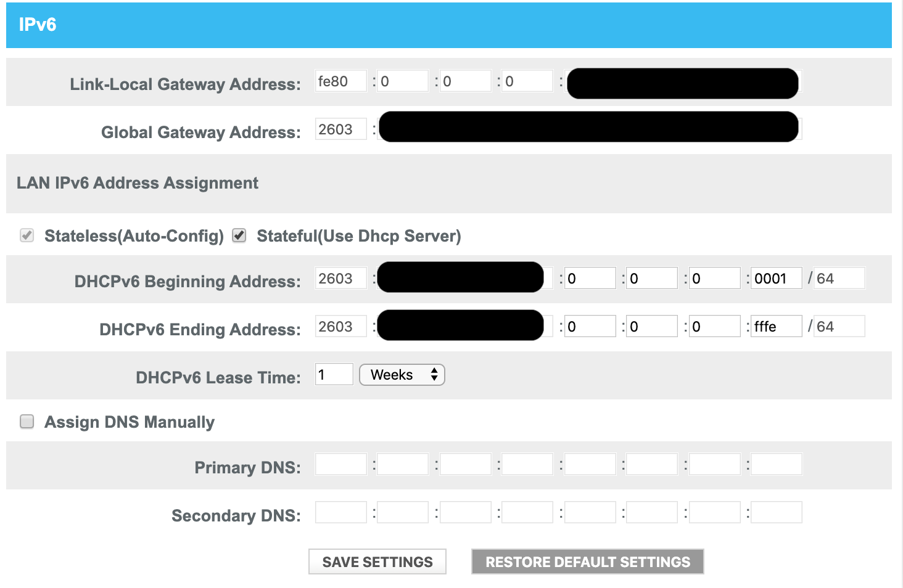
Task: Enable the Assign DNS Manually checkbox
Action: (27, 422)
